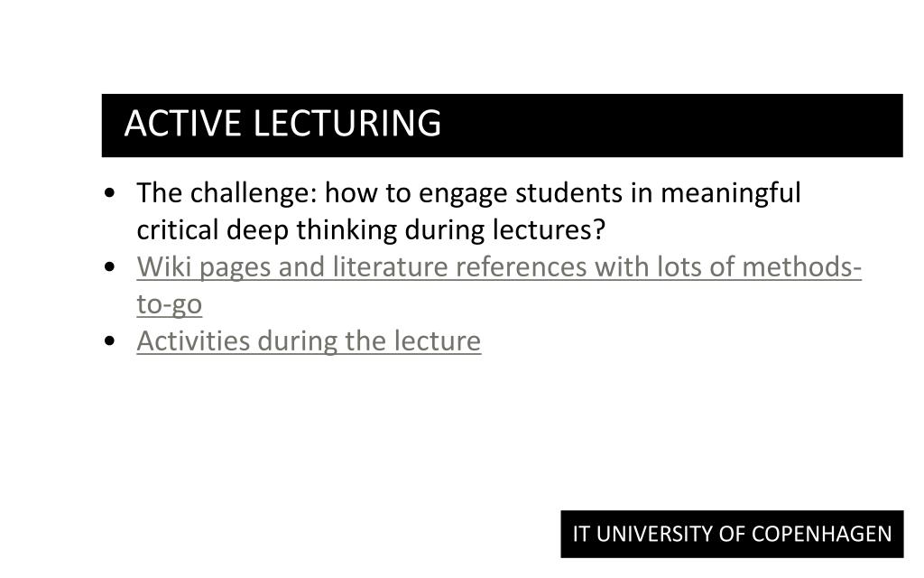Click the IT UNIVERSITY OF COPENHAGEN footer label
The width and height of the screenshot is (924, 578).
(x=732, y=534)
